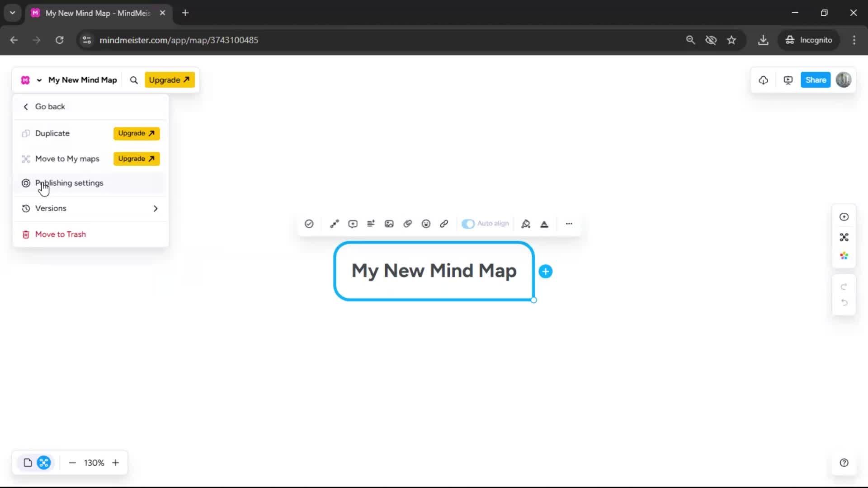
Task: Click the browser back arrow
Action: pyautogui.click(x=14, y=40)
